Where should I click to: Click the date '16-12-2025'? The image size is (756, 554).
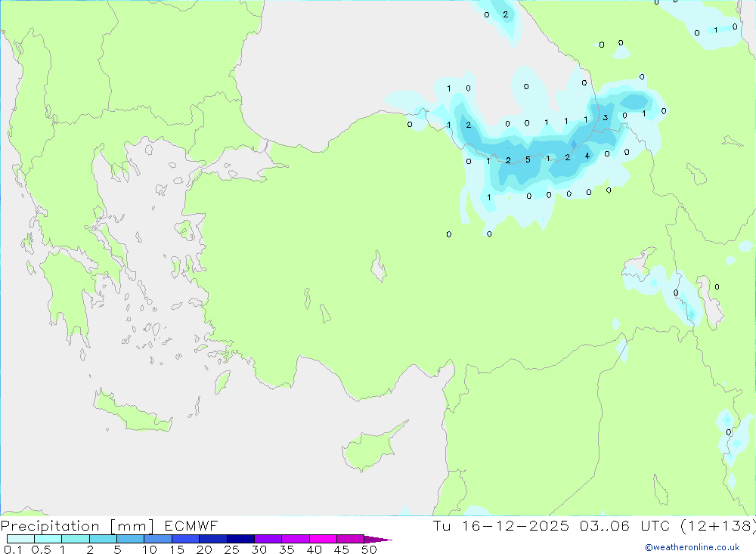tap(516, 525)
